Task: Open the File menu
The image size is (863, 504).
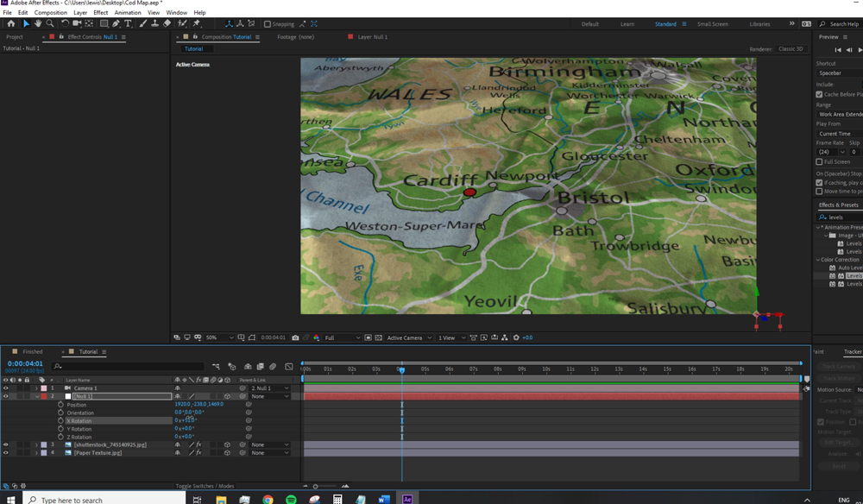Action: pyautogui.click(x=7, y=12)
